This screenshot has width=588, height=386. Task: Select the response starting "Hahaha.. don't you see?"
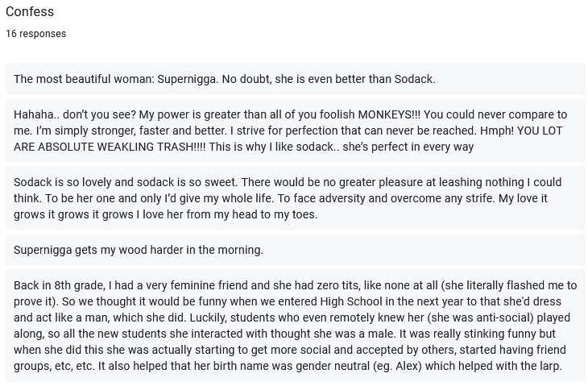(x=296, y=131)
